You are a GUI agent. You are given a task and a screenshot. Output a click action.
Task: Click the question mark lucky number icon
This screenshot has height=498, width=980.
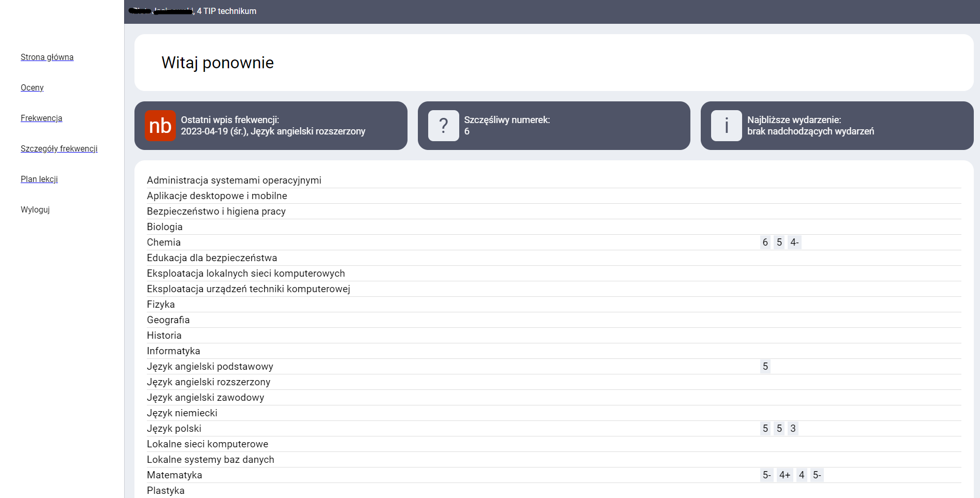[x=443, y=126]
